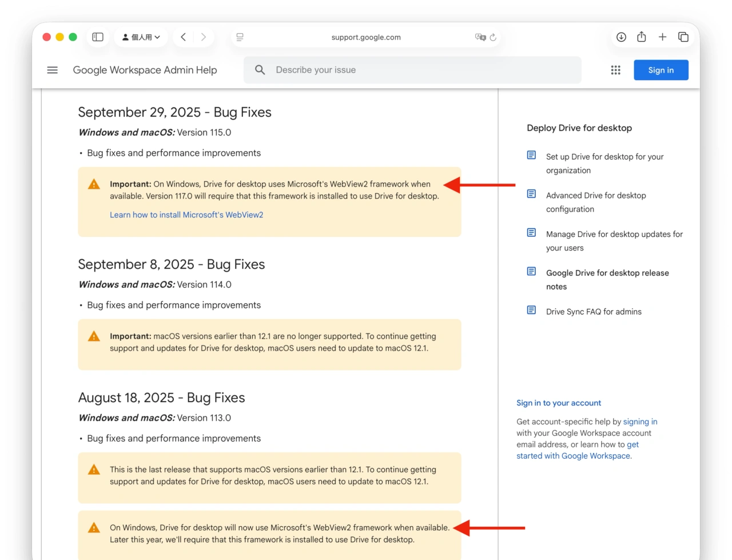Open the hamburger navigation menu
The height and width of the screenshot is (560, 732).
click(x=52, y=70)
